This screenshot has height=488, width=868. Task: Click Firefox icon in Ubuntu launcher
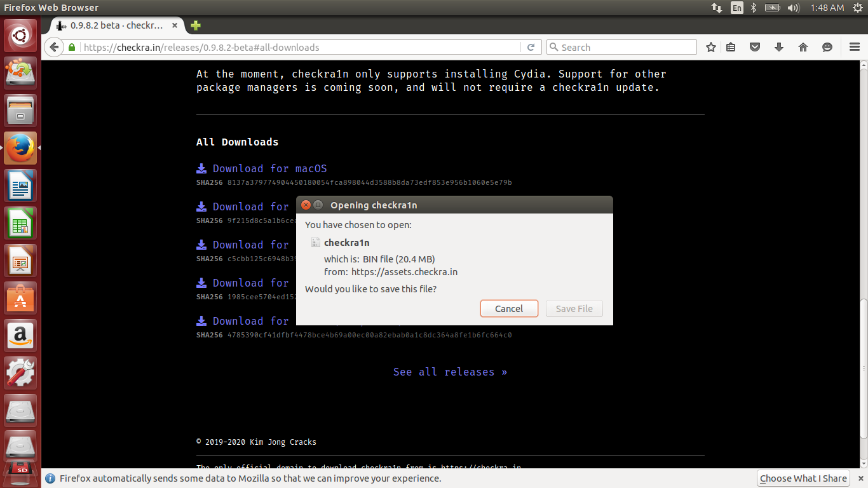tap(21, 148)
